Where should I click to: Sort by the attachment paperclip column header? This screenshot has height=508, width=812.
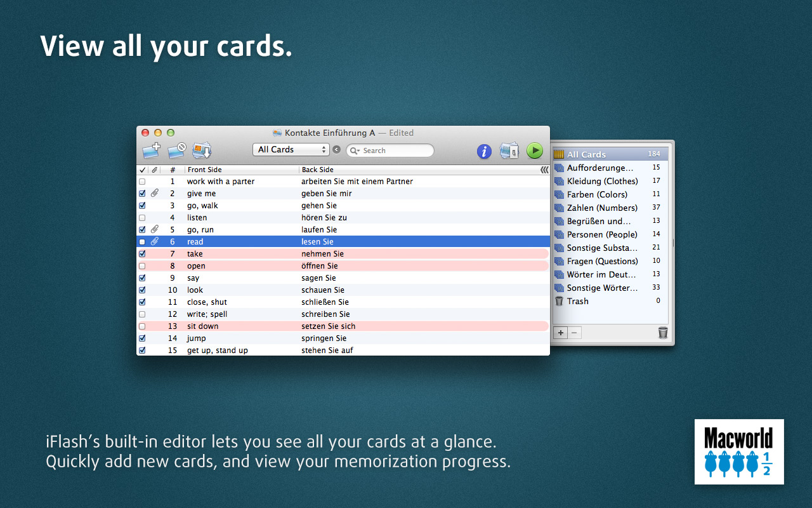tap(154, 170)
